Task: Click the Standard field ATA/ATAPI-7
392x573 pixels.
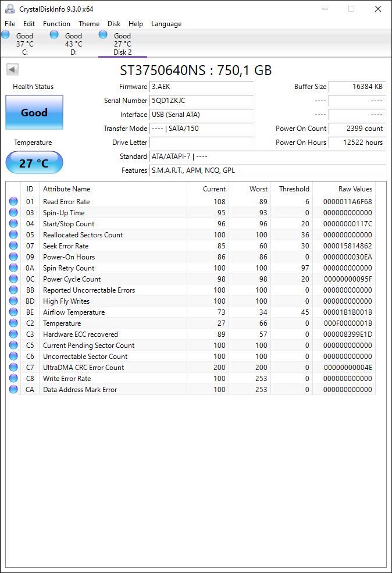Action: (268, 156)
